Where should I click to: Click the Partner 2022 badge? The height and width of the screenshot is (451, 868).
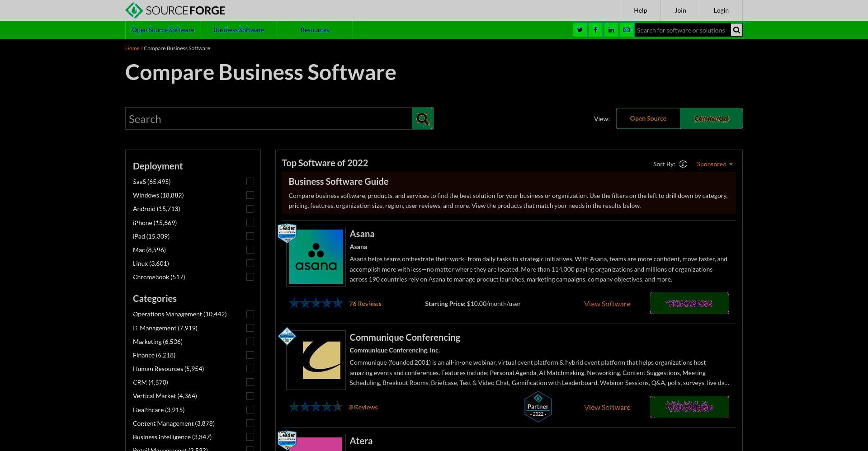click(x=538, y=407)
